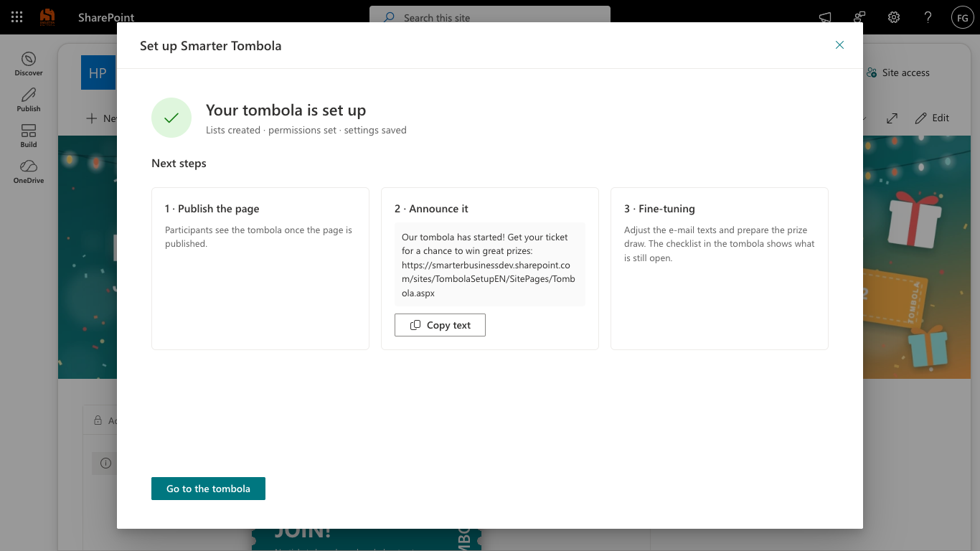Click the "2 · Announce it" title
Screen dimensions: 980x551
(x=431, y=209)
